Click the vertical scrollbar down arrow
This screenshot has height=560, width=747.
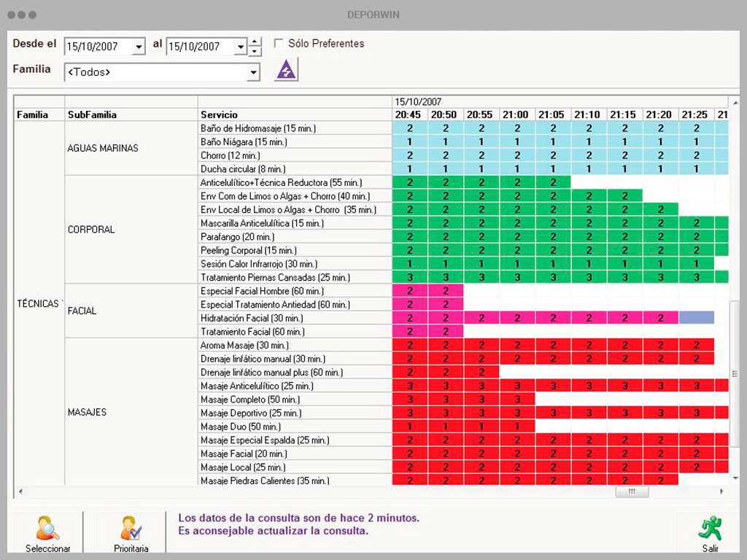(x=735, y=478)
